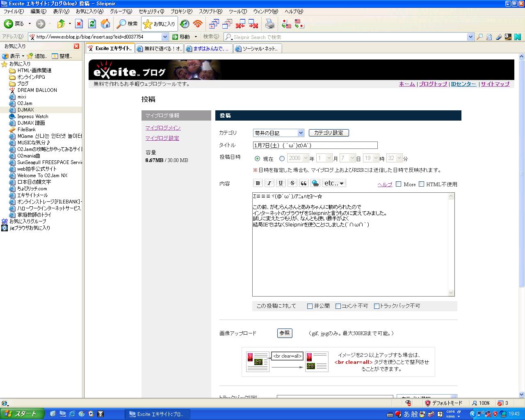Screen dimensions: 525x420
Task: Open the address bar URL dropdown arrow
Action: 165,37
